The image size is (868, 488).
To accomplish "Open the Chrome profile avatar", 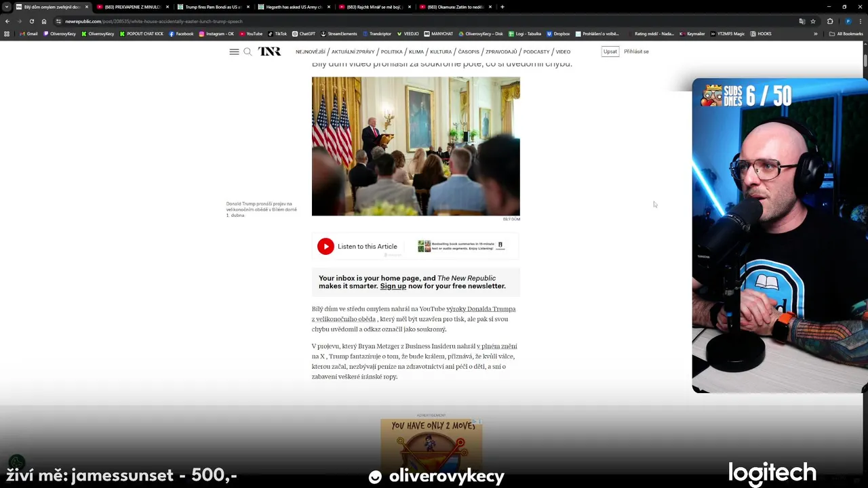I will tap(848, 21).
